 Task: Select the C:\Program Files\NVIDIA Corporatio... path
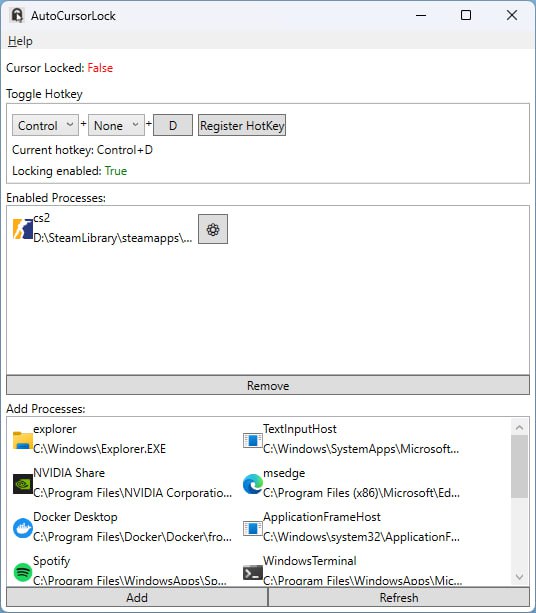click(x=133, y=493)
